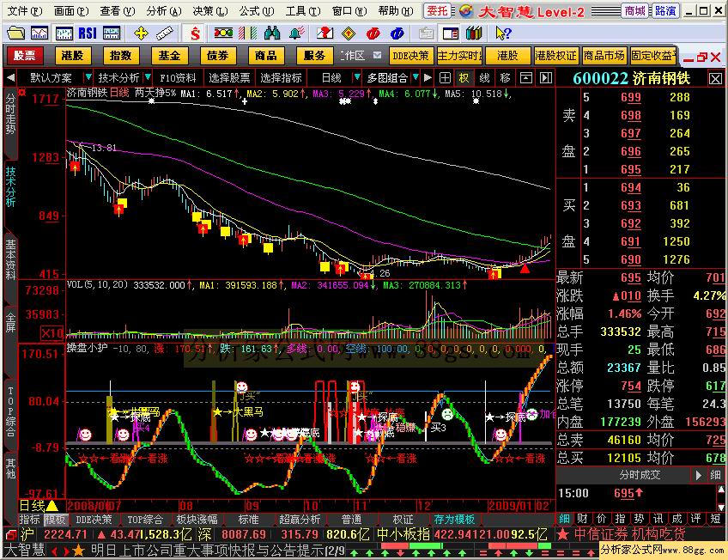Toggle 势 view in bottom-right tabs
This screenshot has width=728, height=560.
point(639,519)
